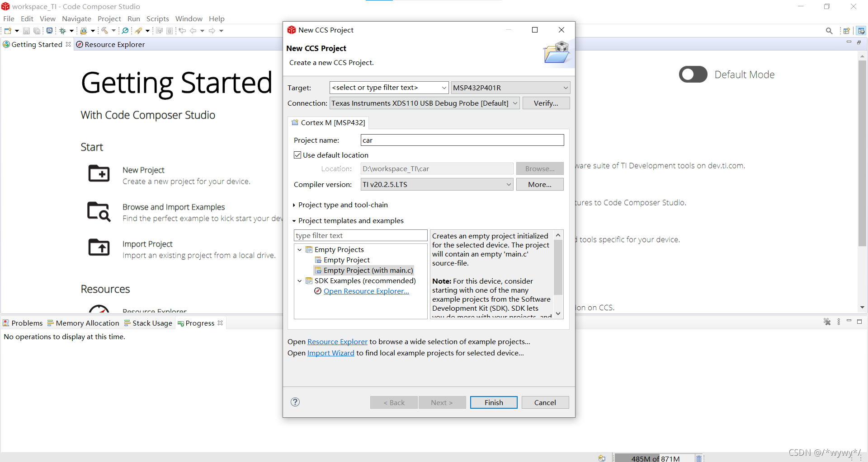This screenshot has height=462, width=868.
Task: Click the New wizard toolbar icon
Action: 8,31
